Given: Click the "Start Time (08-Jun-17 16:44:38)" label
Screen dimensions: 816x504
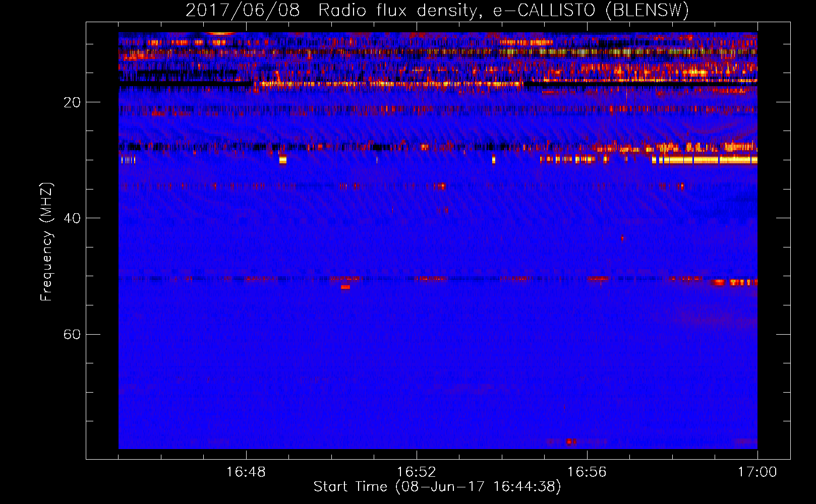Looking at the screenshot, I should point(437,487).
